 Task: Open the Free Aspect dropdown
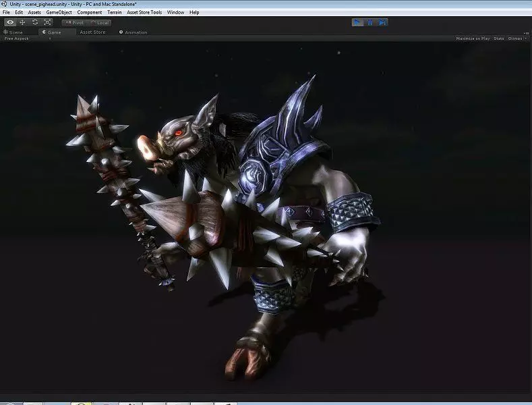27,38
